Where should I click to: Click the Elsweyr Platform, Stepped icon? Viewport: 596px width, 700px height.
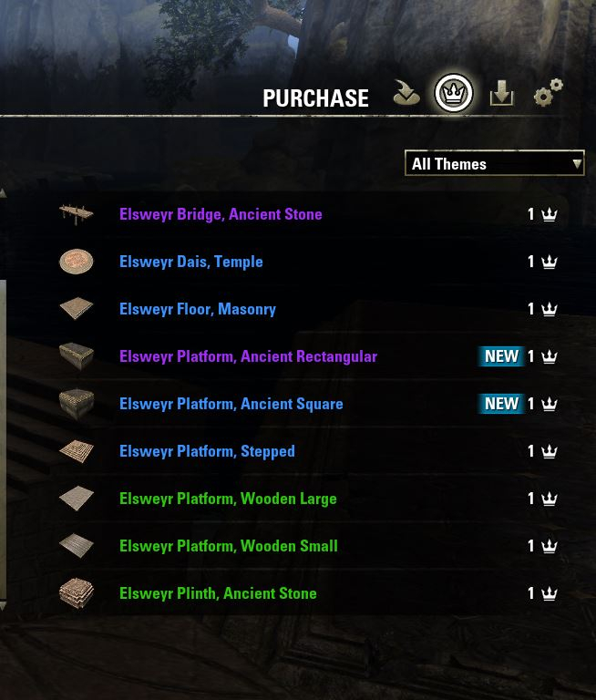pyautogui.click(x=77, y=451)
